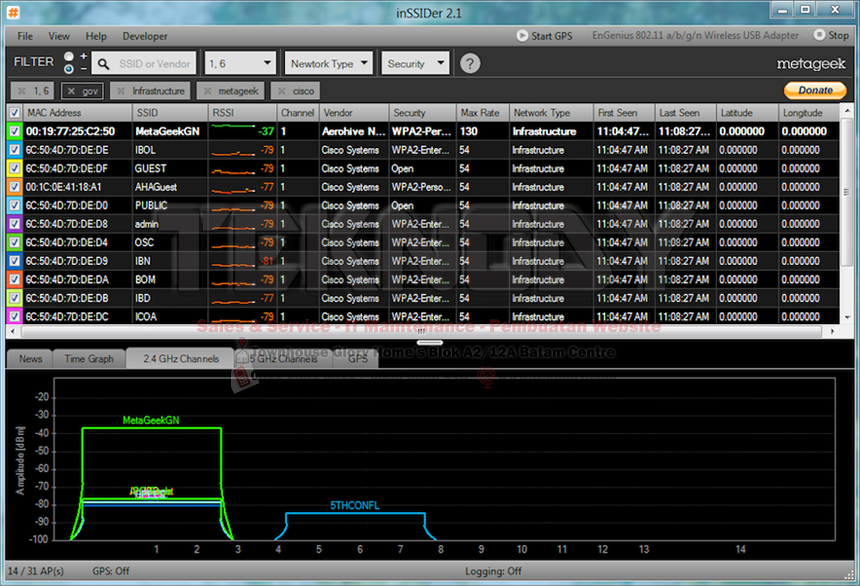Uncheck the PUBLIC network checkbox

pyautogui.click(x=14, y=206)
